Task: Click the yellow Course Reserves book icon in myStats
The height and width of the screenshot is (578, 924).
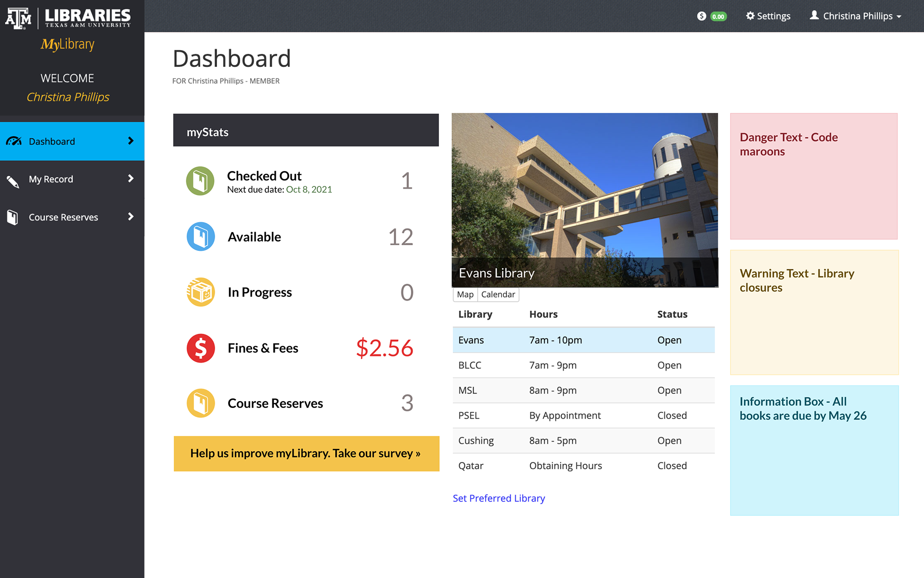Action: click(x=201, y=403)
